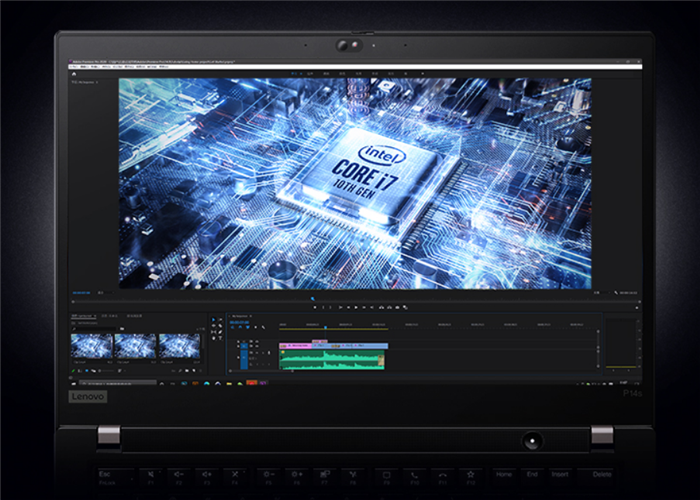Click the purple Premiere Pro taskbar icon
This screenshot has width=700, height=500.
(263, 383)
